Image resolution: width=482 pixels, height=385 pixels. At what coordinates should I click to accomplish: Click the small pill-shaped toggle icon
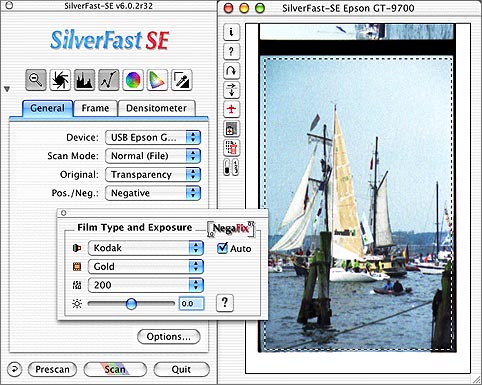pyautogui.click(x=227, y=167)
